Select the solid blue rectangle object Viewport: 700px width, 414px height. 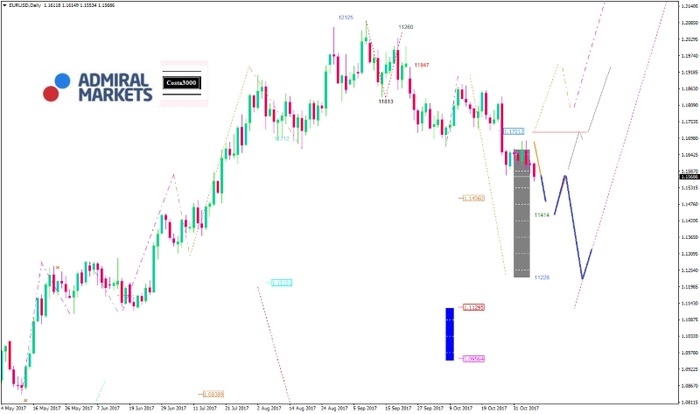(450, 334)
